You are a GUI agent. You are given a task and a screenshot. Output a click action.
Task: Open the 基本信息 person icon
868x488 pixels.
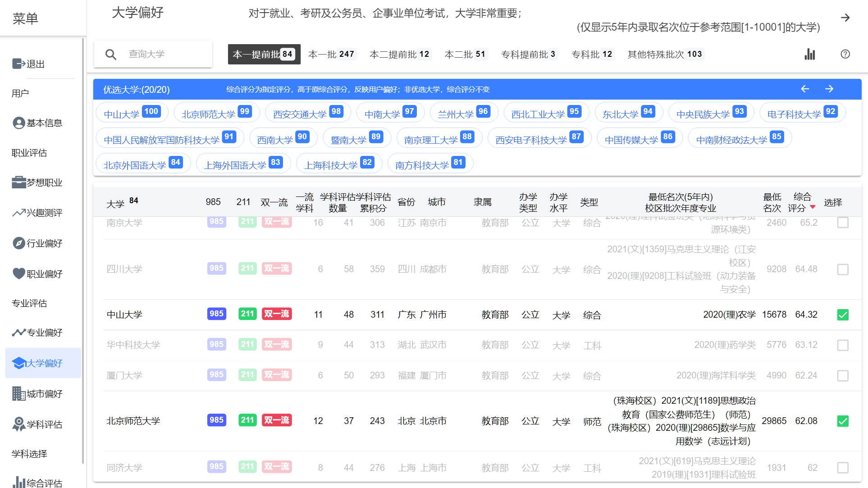tap(19, 123)
